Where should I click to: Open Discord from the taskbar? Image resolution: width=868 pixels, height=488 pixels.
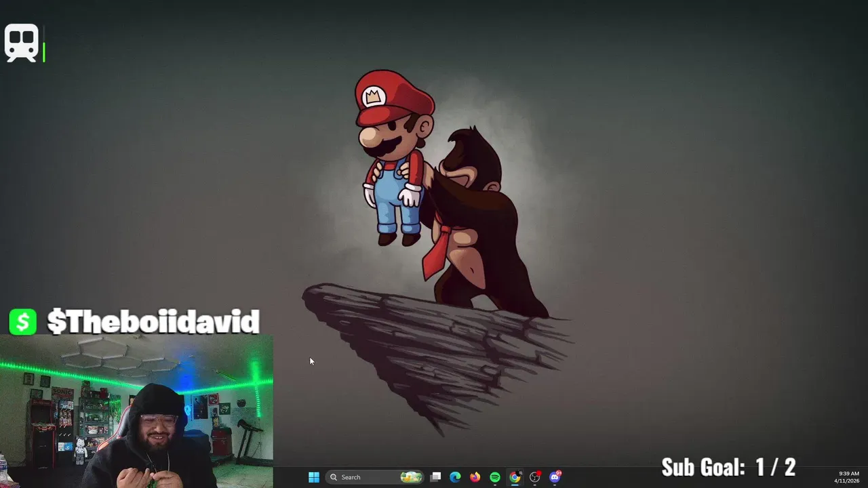click(555, 477)
